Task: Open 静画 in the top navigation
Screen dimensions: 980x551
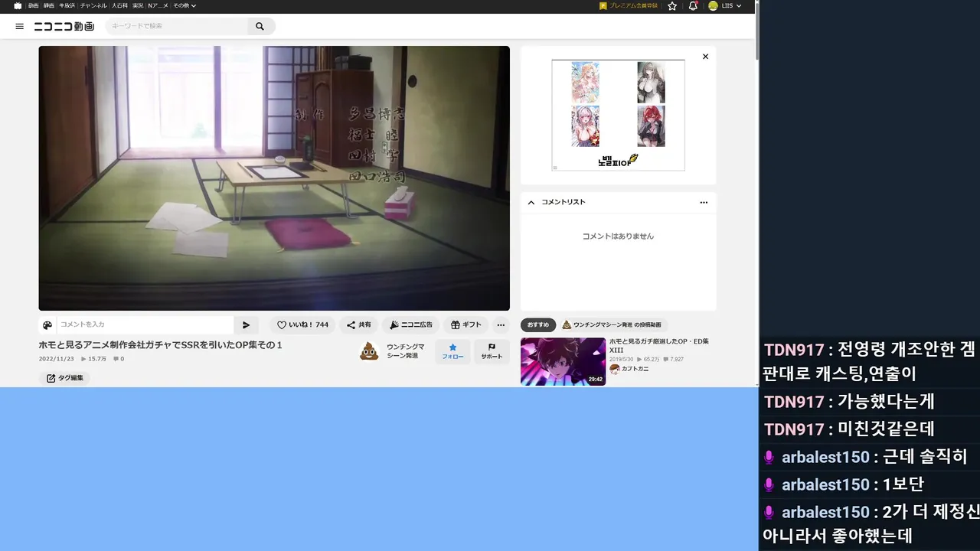Action: point(49,5)
